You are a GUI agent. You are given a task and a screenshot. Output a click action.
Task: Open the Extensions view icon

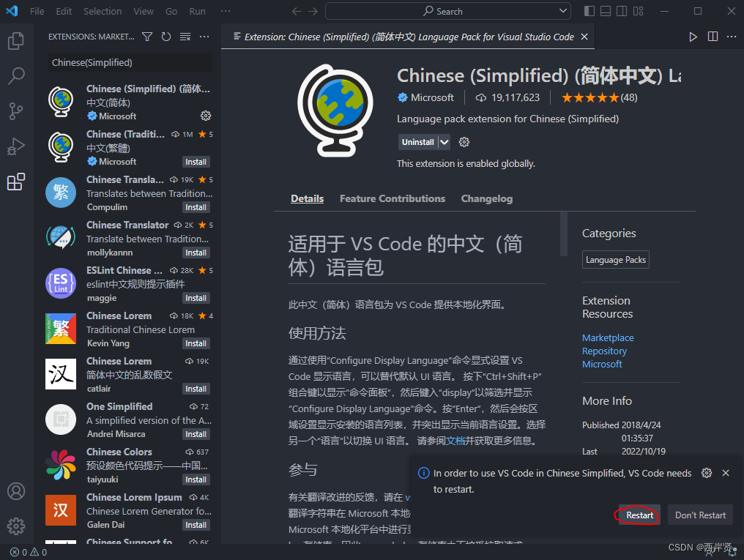[x=16, y=182]
